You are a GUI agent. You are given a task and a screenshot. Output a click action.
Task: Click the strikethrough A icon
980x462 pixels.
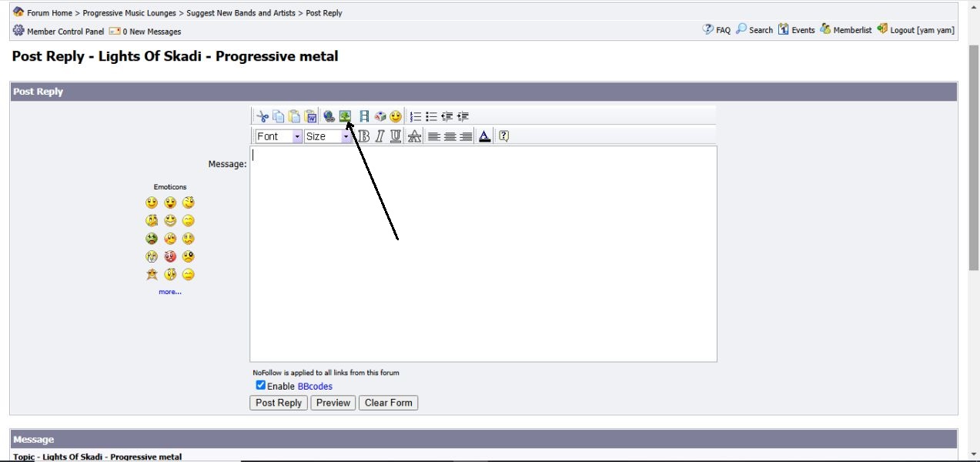coord(414,136)
